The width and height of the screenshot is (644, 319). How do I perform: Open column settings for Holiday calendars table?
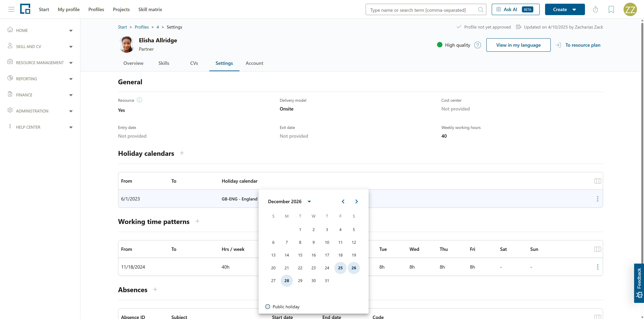click(x=598, y=181)
